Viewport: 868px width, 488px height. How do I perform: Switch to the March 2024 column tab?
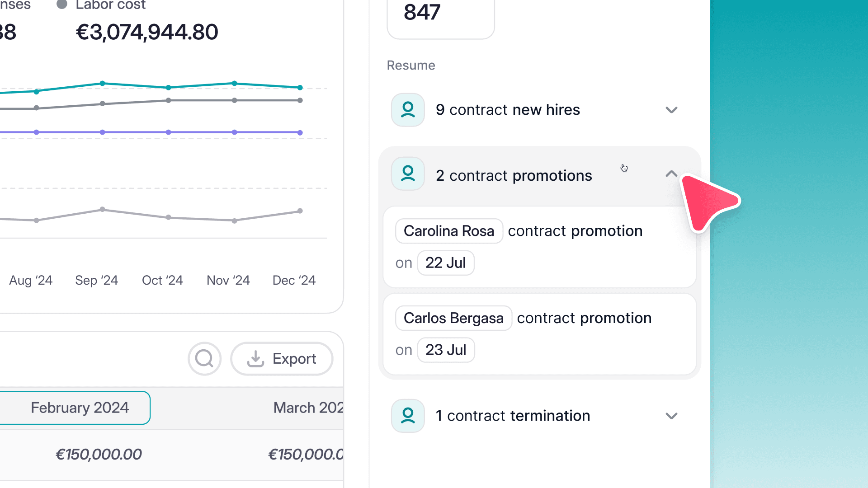click(309, 408)
